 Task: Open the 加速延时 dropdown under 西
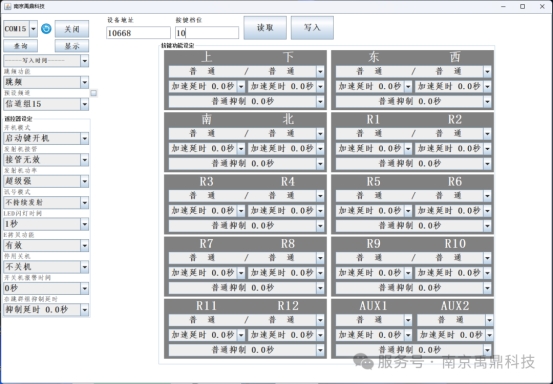[x=453, y=86]
